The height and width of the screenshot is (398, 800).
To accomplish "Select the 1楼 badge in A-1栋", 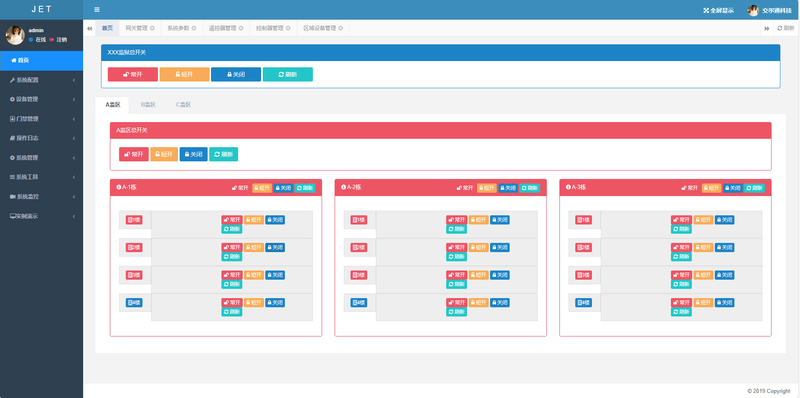I will pyautogui.click(x=134, y=220).
